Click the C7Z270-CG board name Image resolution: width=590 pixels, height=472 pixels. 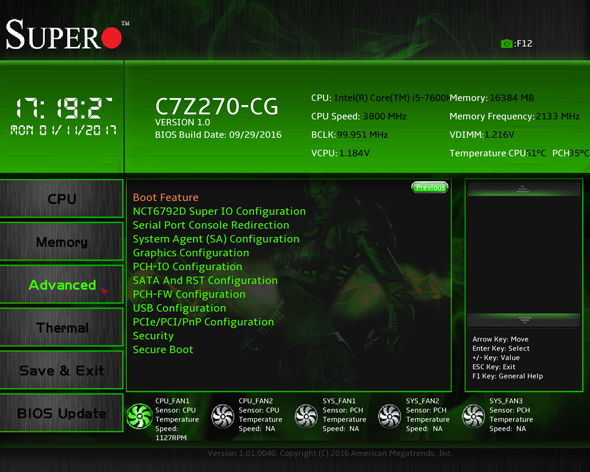coord(216,106)
